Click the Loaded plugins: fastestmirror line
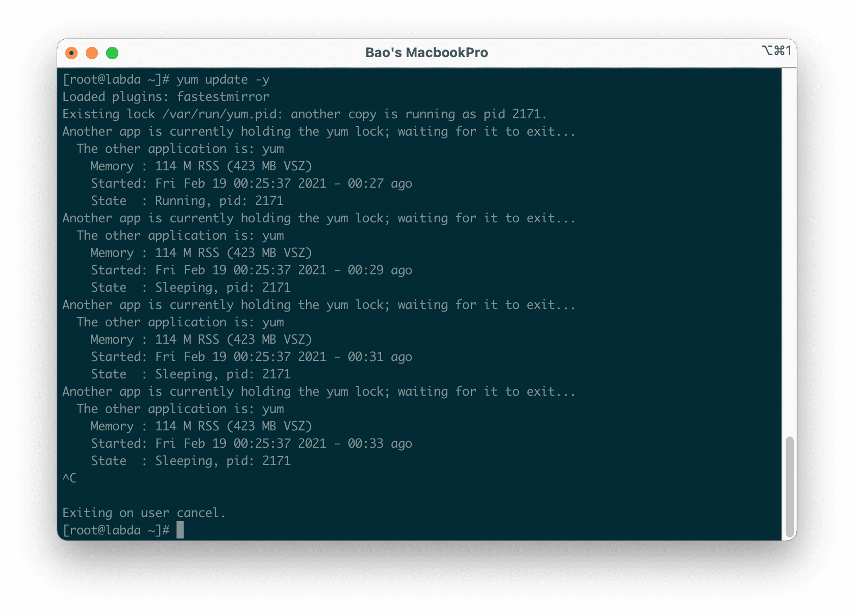 click(x=165, y=97)
